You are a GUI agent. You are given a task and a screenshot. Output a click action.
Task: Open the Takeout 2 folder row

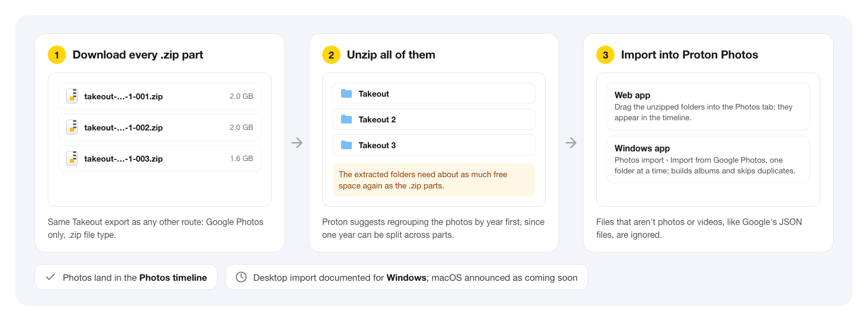434,119
